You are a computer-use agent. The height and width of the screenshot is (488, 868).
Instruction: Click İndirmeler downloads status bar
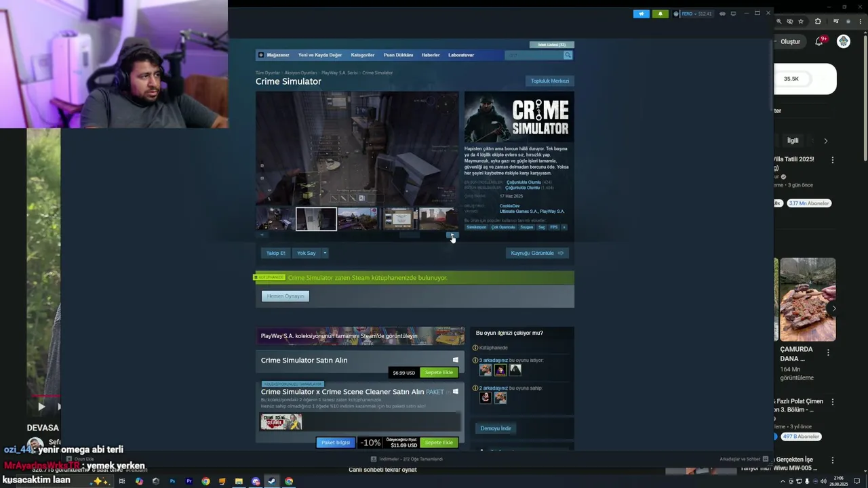[x=407, y=459]
